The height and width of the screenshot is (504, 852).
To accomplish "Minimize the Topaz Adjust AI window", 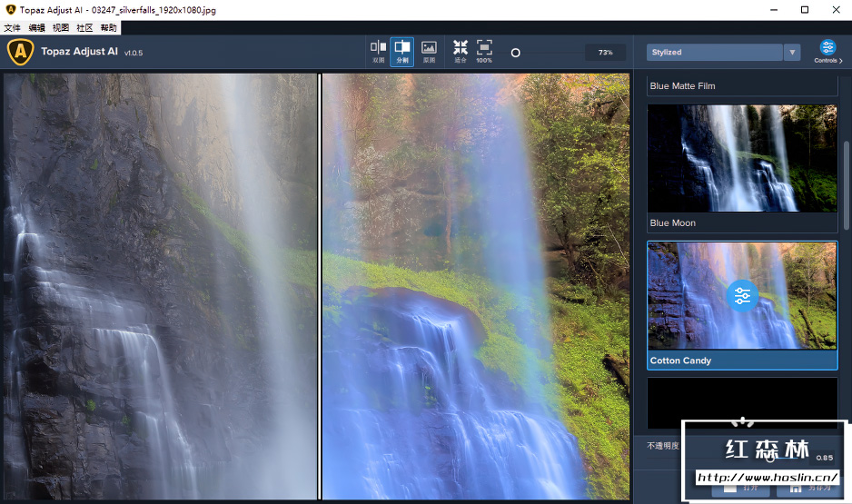I will (774, 10).
